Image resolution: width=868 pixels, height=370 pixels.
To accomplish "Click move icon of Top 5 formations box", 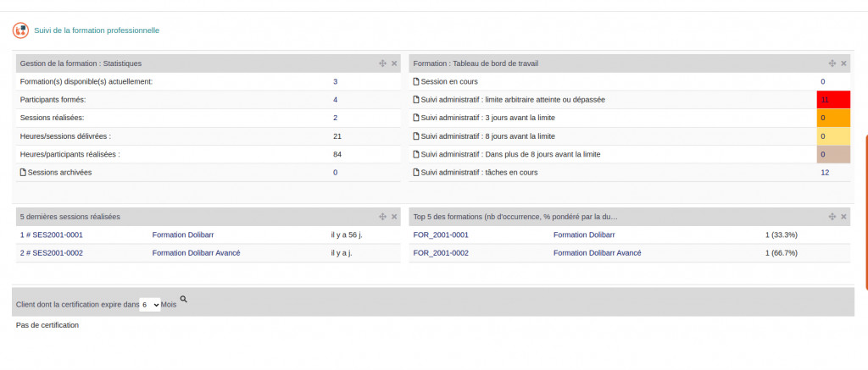I will point(832,217).
